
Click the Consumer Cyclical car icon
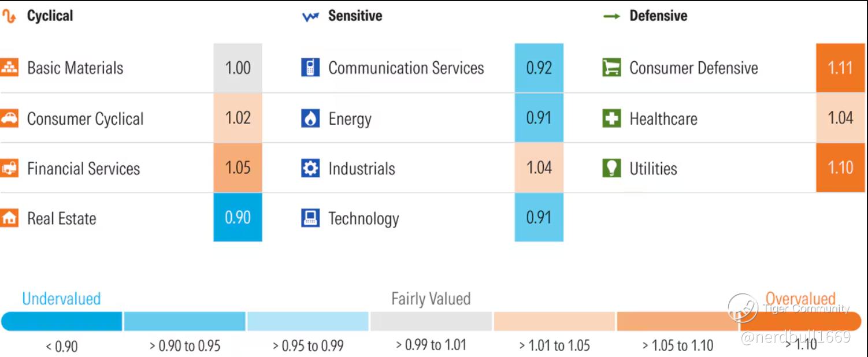9,118
